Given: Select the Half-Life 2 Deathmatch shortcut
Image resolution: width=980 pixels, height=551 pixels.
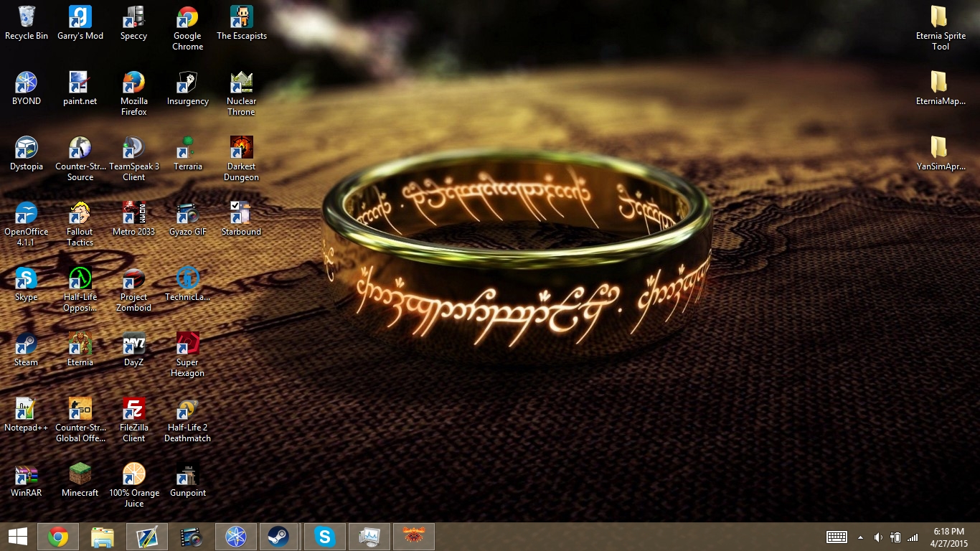Looking at the screenshot, I should click(x=187, y=420).
